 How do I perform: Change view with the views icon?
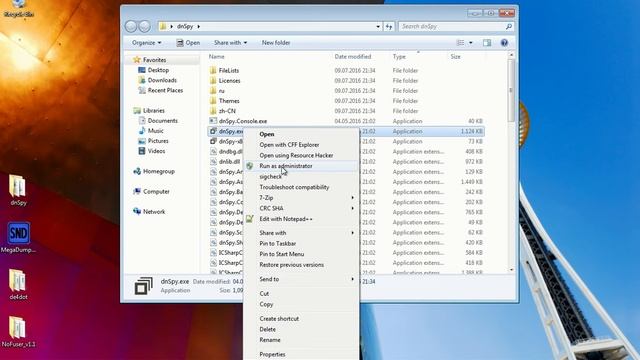tap(460, 42)
